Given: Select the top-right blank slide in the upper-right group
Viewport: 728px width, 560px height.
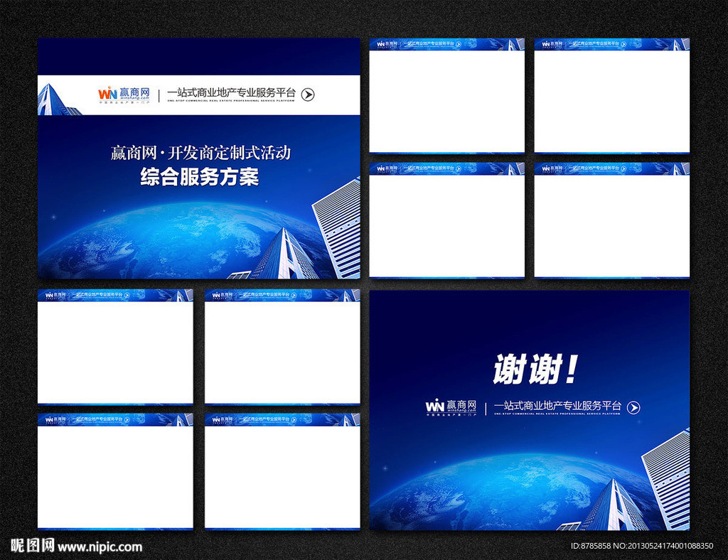Looking at the screenshot, I should click(612, 95).
